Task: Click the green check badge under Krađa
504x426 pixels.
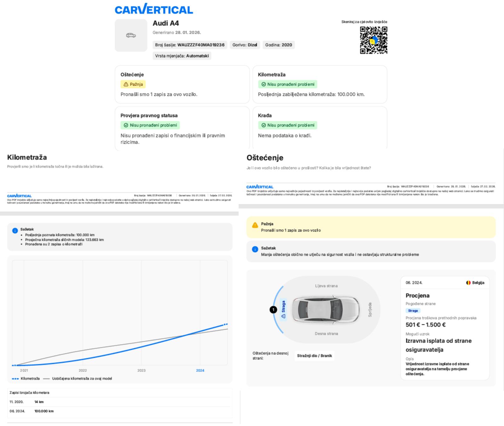Action: tap(288, 125)
